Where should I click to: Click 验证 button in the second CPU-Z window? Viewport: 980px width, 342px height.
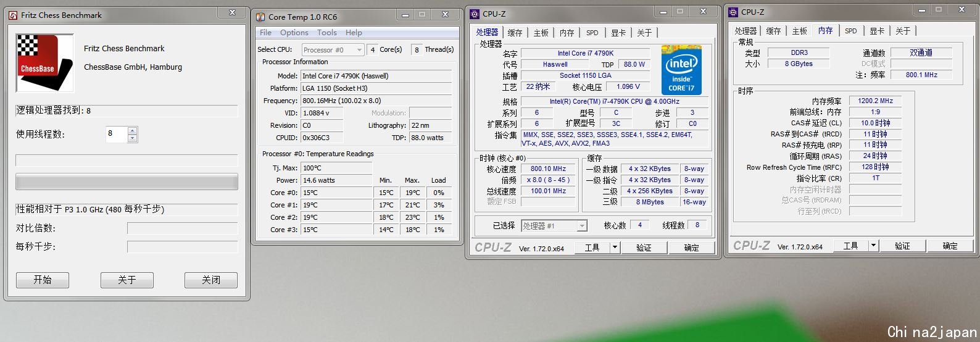click(903, 246)
